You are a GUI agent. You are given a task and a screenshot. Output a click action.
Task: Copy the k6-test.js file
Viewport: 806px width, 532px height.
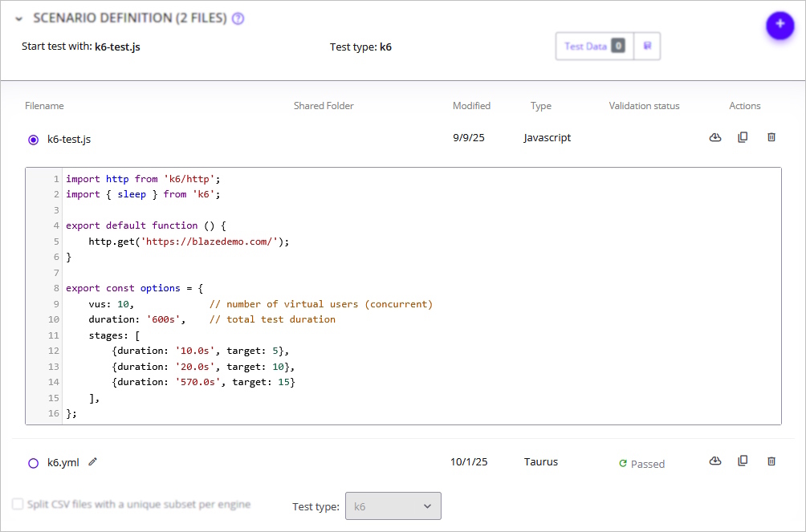pyautogui.click(x=743, y=138)
